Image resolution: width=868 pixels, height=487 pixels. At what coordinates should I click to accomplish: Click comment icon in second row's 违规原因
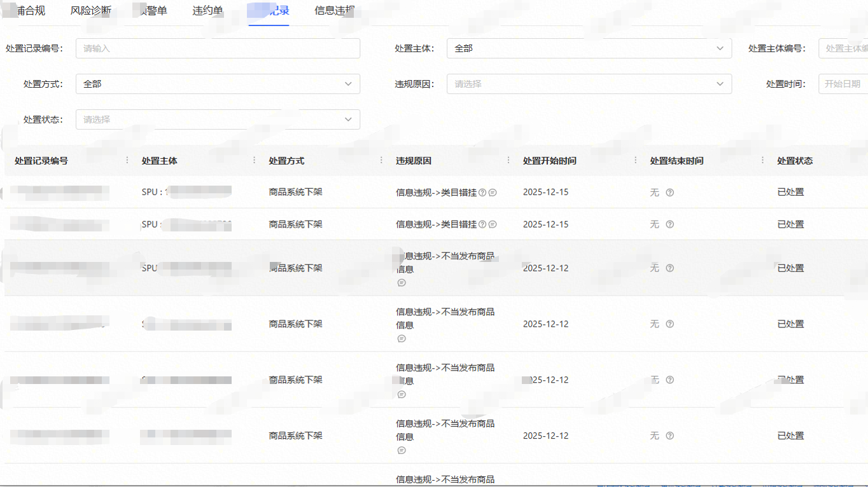493,224
